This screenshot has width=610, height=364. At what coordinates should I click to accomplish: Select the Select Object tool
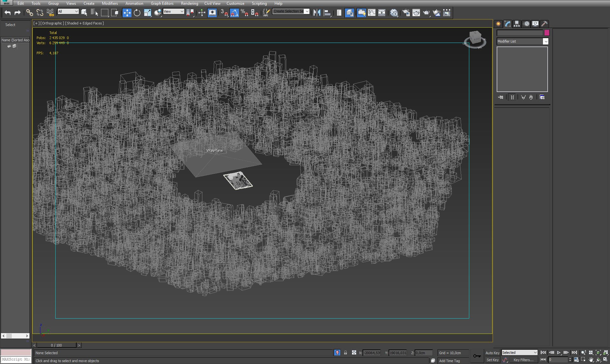[84, 13]
